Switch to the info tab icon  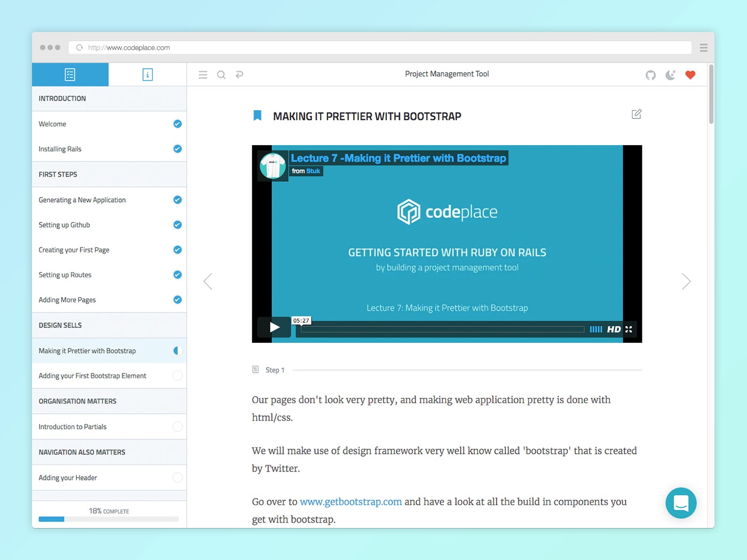(x=148, y=75)
